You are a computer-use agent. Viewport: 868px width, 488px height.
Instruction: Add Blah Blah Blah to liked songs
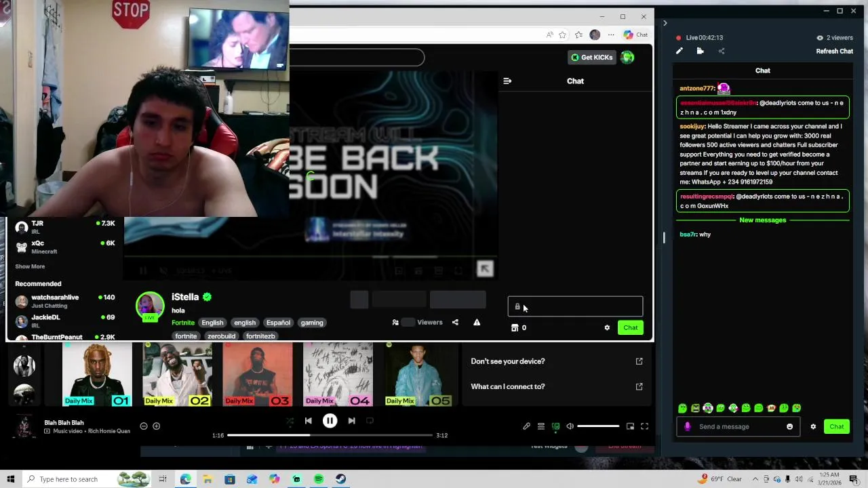156,426
